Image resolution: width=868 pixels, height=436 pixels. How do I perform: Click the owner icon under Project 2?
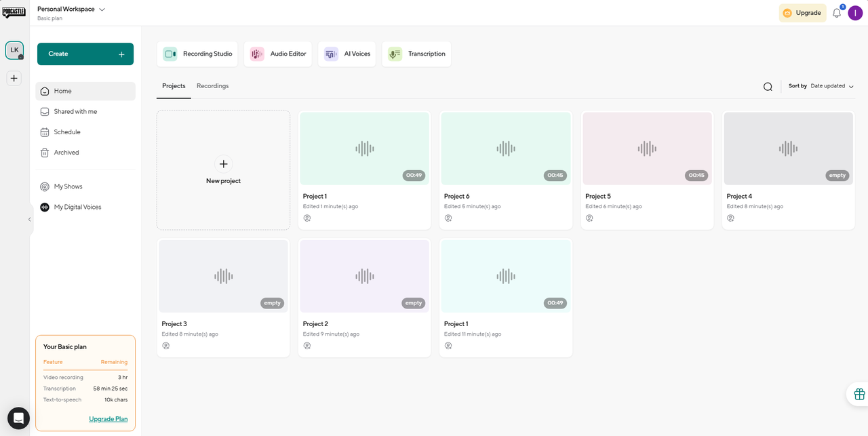tap(307, 346)
